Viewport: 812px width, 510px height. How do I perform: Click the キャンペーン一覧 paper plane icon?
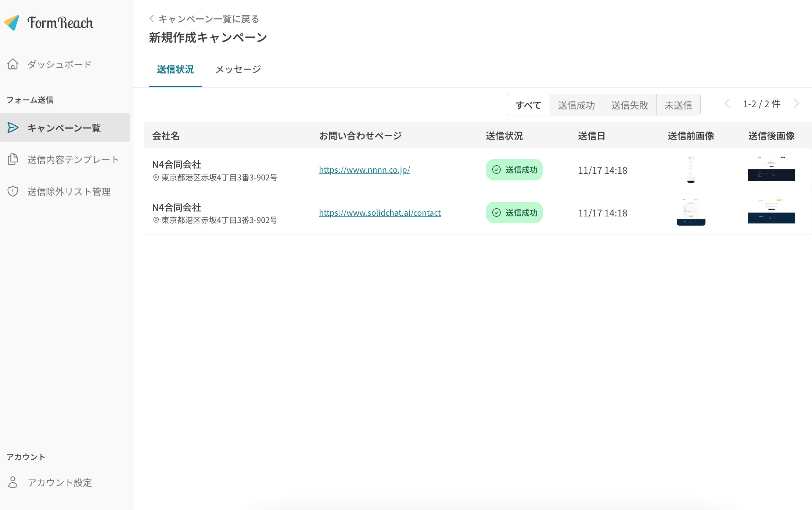click(13, 127)
